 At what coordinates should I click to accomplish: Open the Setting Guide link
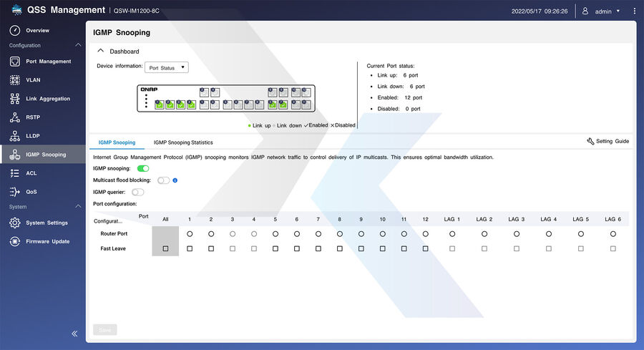coord(608,142)
